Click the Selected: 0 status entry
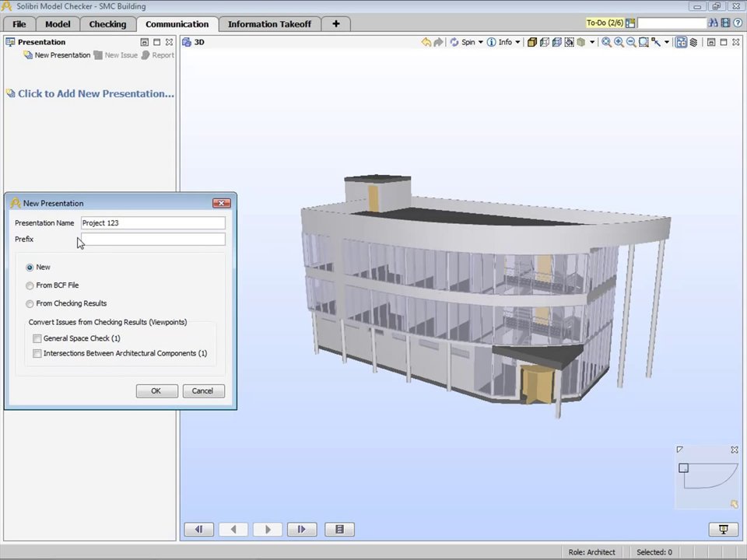Image resolution: width=747 pixels, height=560 pixels. [x=654, y=552]
